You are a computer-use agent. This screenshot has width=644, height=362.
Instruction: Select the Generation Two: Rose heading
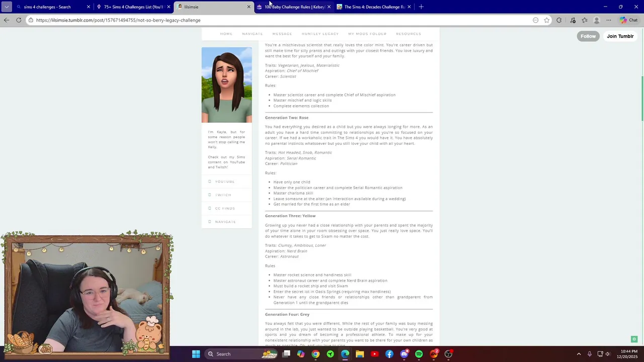click(287, 118)
